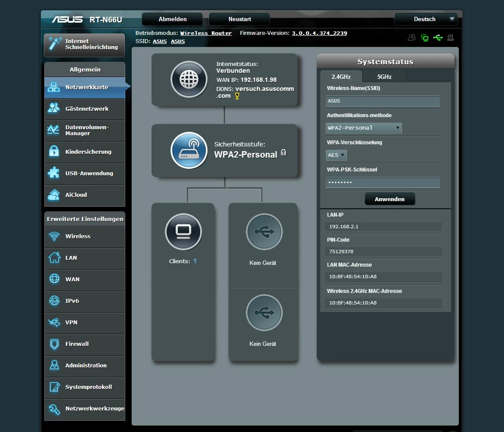Click the Systemstatus panel header

pos(385,62)
